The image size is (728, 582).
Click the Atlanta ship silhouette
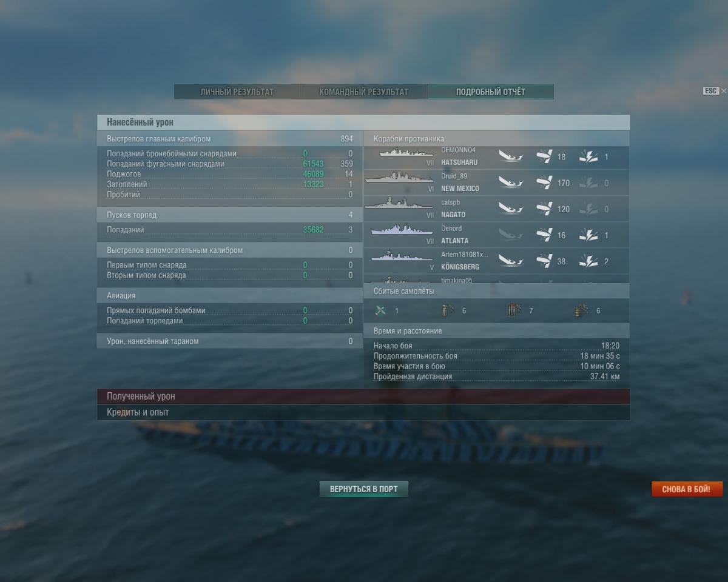[402, 230]
